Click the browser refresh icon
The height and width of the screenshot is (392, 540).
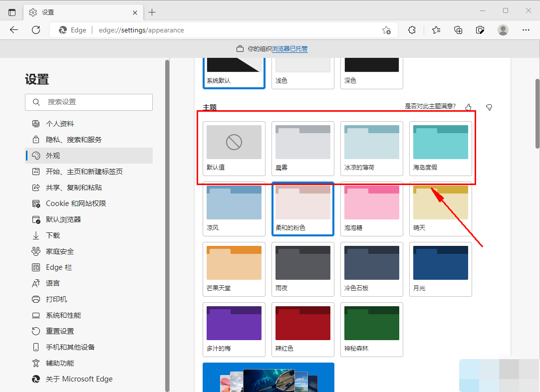[x=36, y=30]
